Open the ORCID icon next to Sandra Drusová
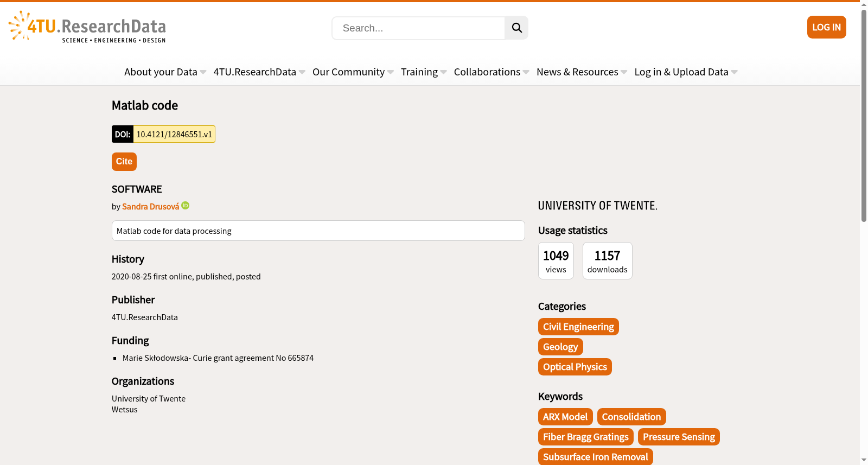Viewport: 868px width, 465px height. 186,206
